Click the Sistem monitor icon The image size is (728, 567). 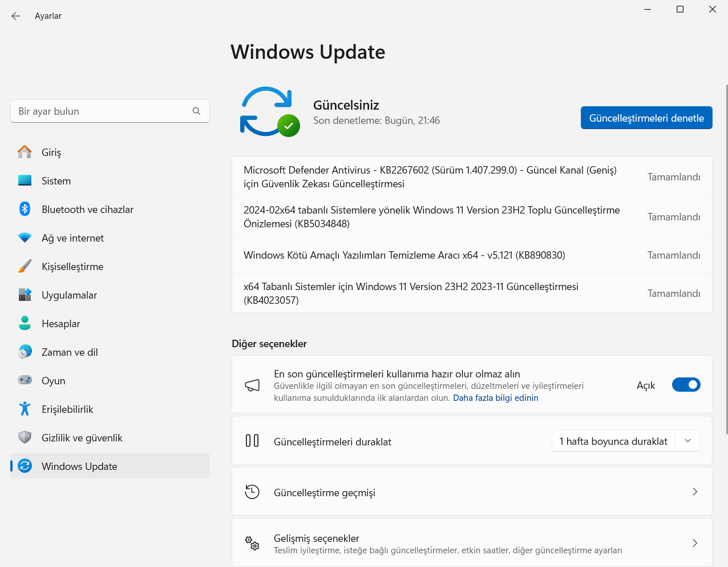tap(25, 180)
